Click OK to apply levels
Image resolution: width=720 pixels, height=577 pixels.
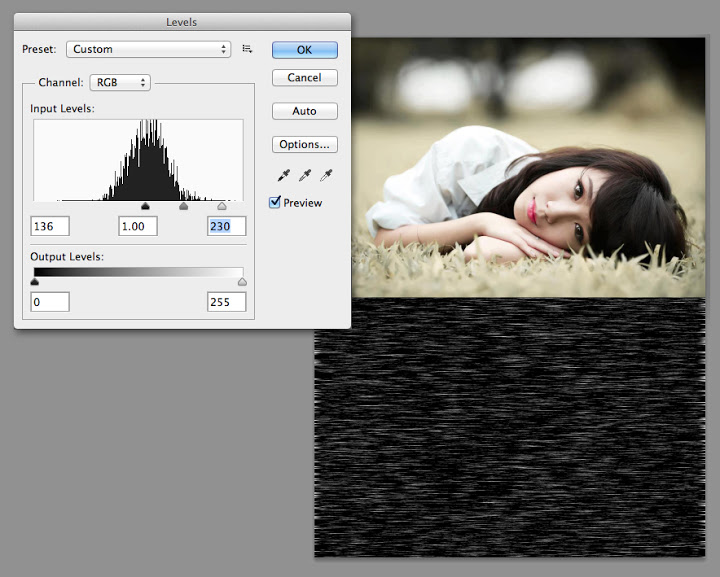click(x=304, y=49)
